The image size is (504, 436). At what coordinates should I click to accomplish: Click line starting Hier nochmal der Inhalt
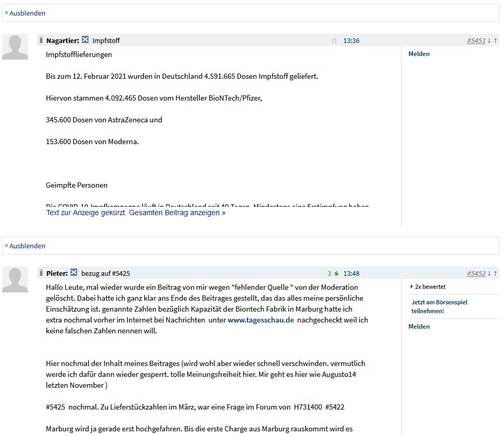click(x=206, y=363)
